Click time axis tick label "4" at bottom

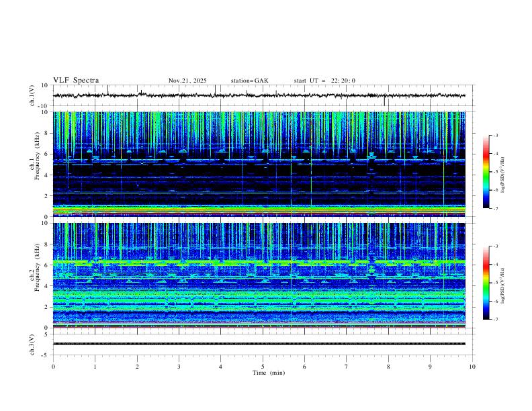click(x=221, y=367)
